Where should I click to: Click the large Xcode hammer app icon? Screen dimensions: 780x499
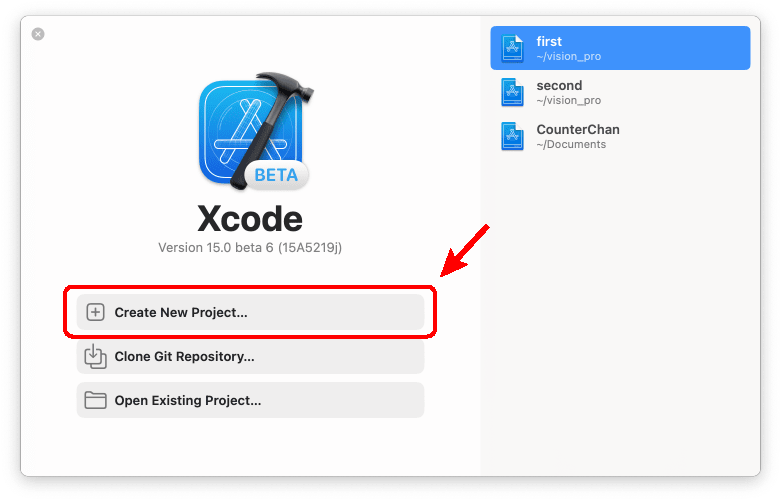256,131
